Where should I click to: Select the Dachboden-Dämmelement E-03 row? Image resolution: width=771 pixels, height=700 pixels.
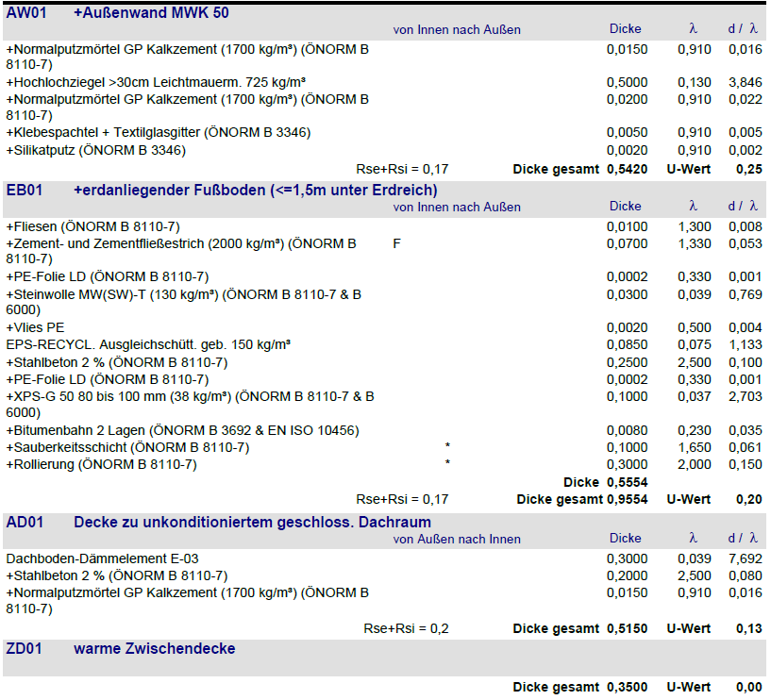[x=103, y=558]
